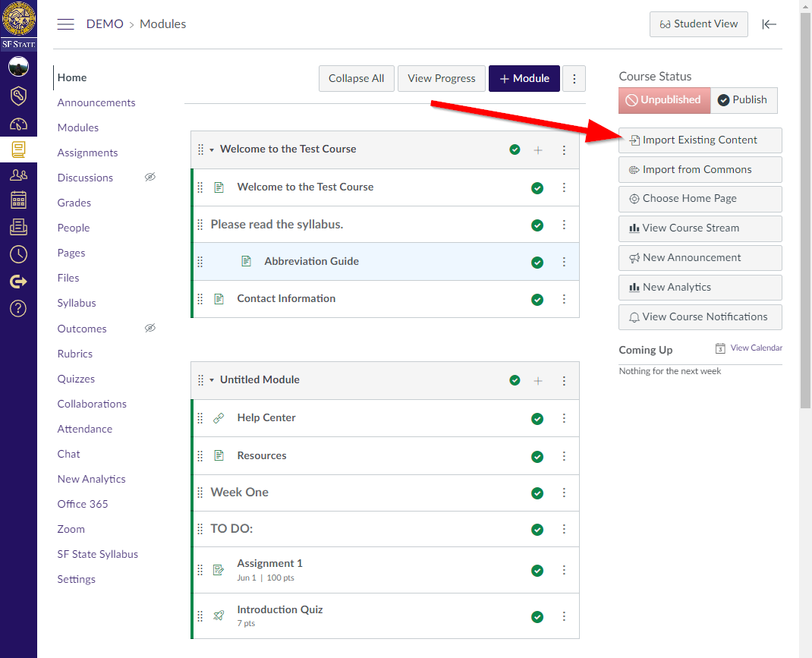The height and width of the screenshot is (658, 812).
Task: Click the Publish course status button
Action: tap(743, 100)
